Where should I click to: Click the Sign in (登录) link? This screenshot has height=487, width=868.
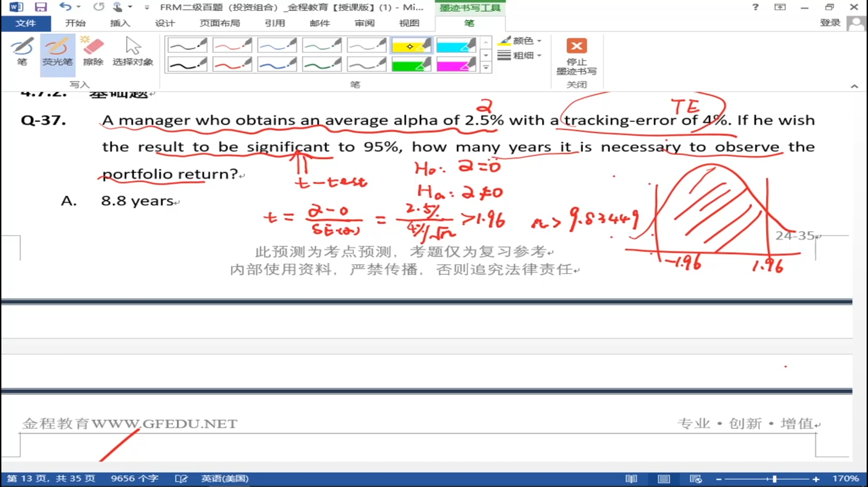(x=830, y=23)
